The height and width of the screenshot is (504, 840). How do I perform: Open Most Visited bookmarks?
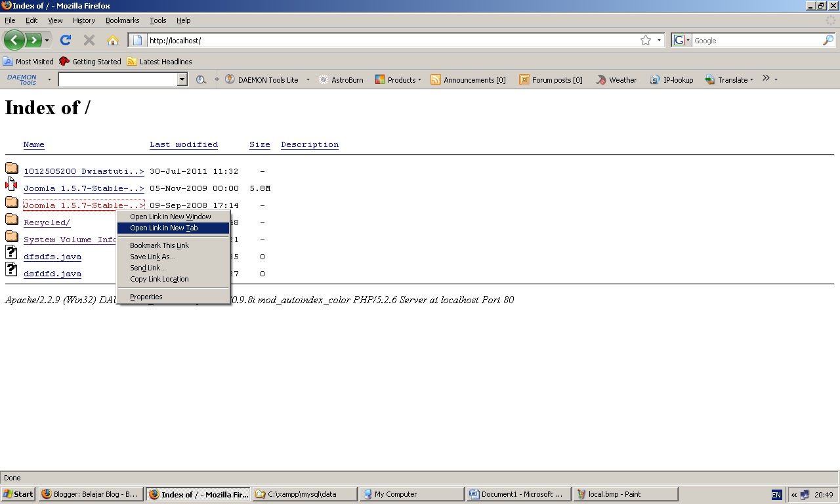[x=28, y=61]
